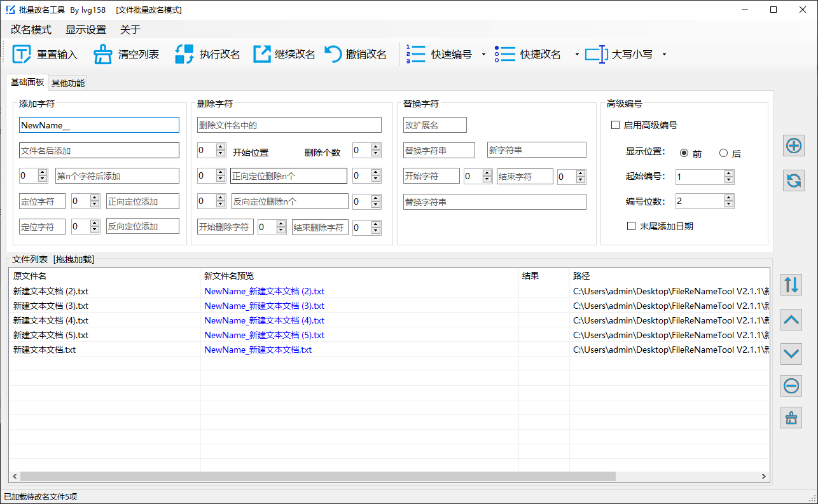Click the 重置输入 (reset input) toolbar icon
The image size is (818, 504).
(x=21, y=54)
